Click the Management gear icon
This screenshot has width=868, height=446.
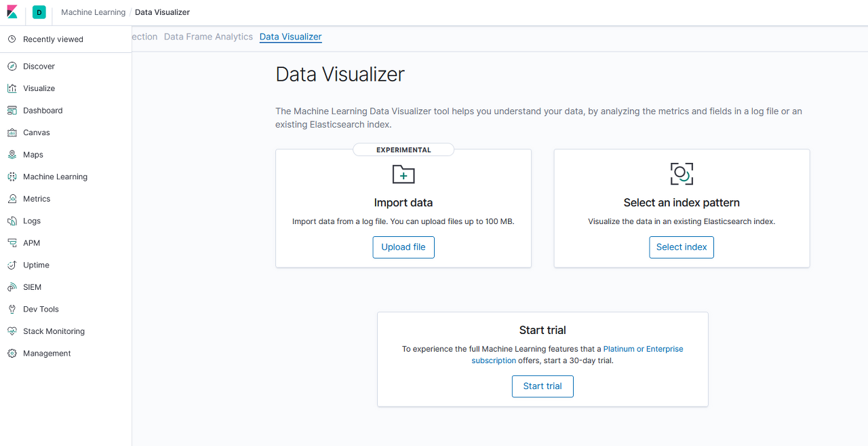click(12, 353)
